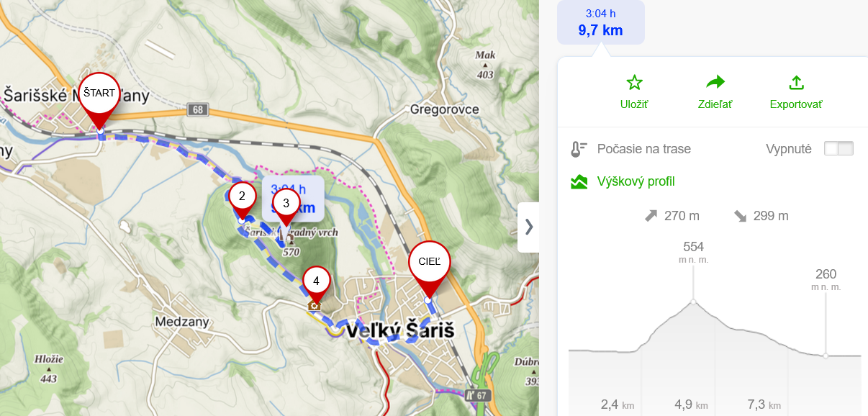This screenshot has width=868, height=416.
Task: Click the 554 m peak on elevation chart
Action: (x=694, y=301)
